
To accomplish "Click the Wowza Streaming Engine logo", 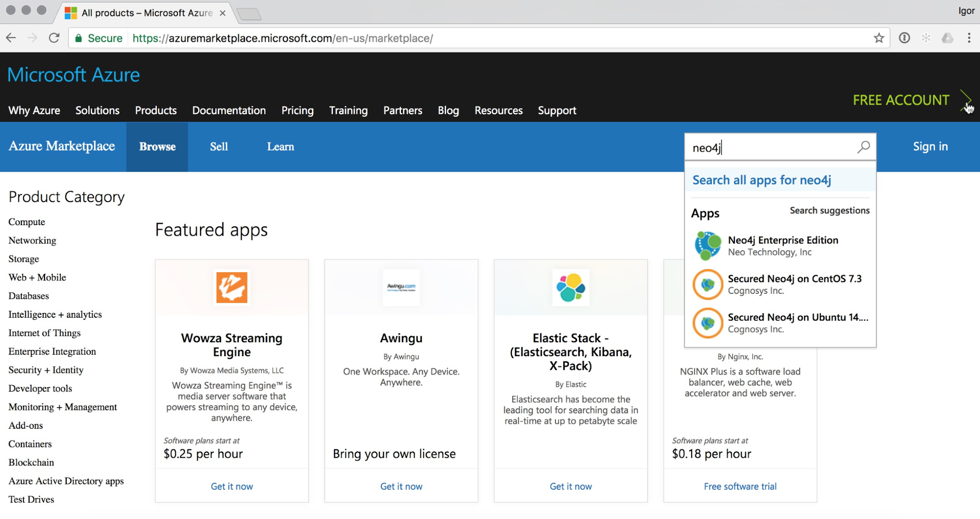I will pyautogui.click(x=232, y=287).
